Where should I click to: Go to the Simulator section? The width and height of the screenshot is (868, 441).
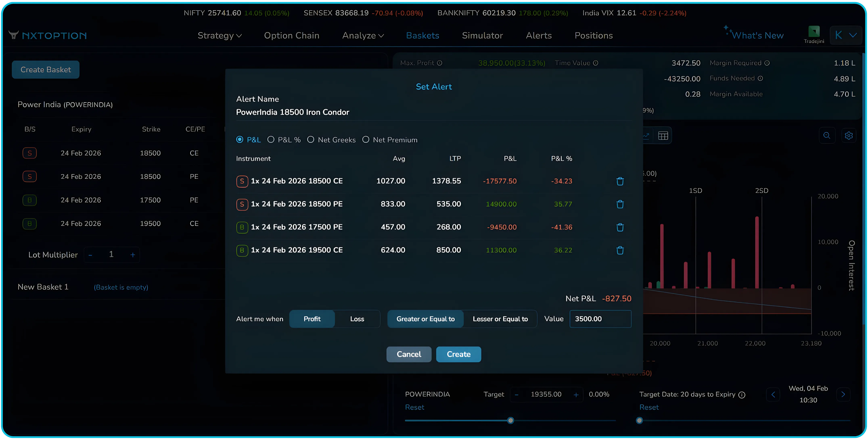tap(482, 35)
